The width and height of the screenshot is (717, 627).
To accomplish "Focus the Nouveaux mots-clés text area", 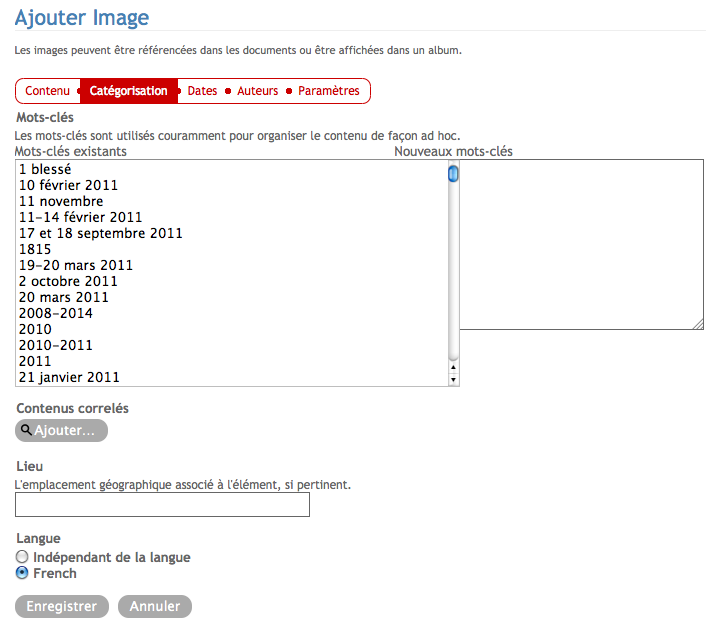I will [x=582, y=244].
